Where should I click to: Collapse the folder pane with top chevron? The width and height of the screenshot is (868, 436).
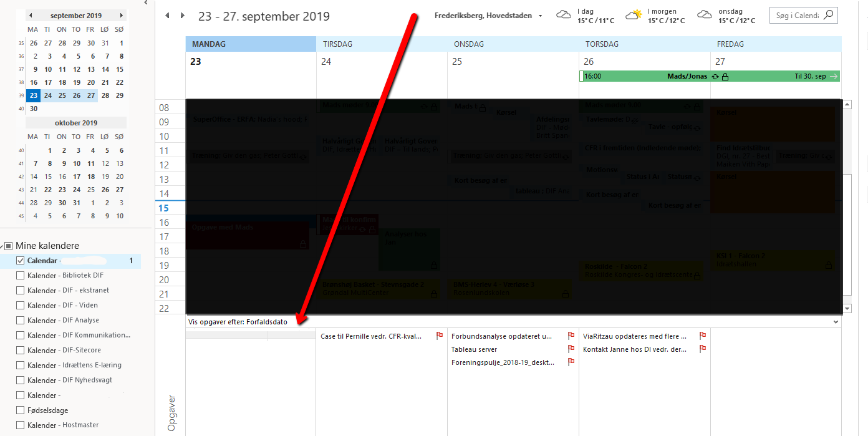146,2
